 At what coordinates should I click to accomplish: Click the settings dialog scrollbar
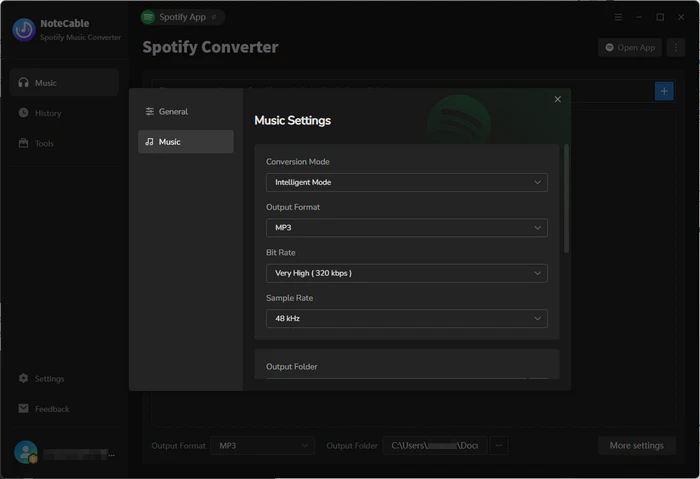coord(567,199)
